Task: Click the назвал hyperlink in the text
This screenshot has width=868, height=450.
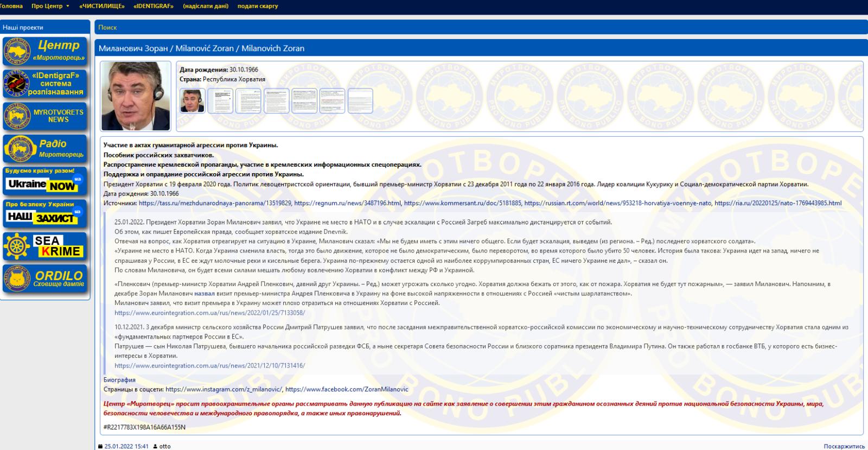Action: tap(205, 294)
